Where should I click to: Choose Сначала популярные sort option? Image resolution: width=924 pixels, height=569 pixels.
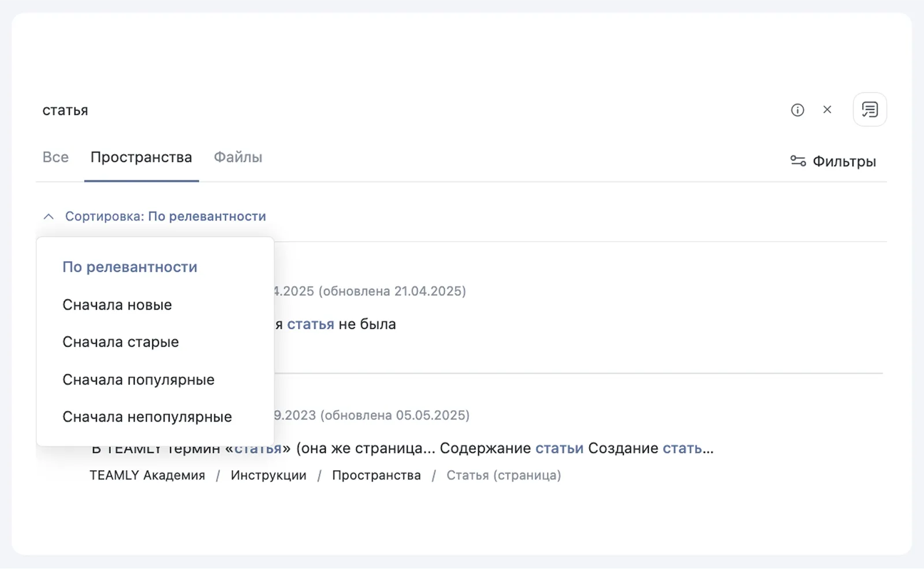pos(139,380)
